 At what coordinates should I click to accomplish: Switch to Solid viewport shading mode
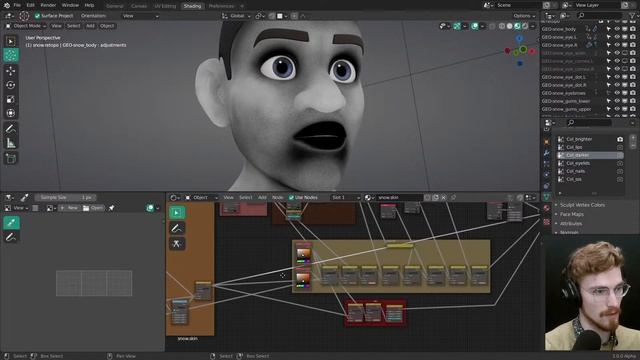pyautogui.click(x=509, y=26)
